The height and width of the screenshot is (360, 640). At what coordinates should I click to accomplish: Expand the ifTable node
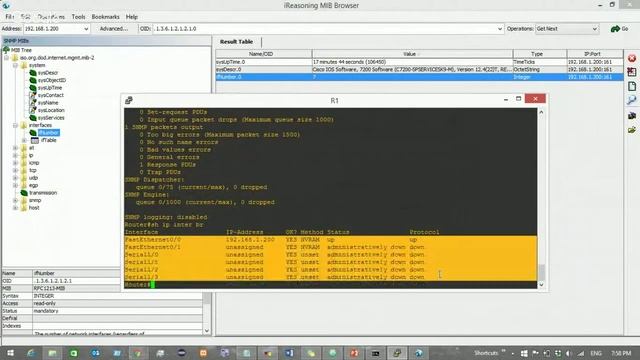point(24,140)
